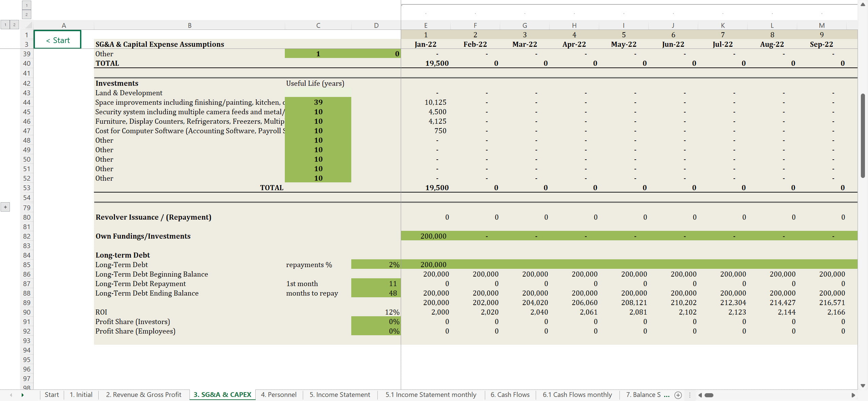
Task: Click row outline level 1 button
Action: click(x=5, y=25)
